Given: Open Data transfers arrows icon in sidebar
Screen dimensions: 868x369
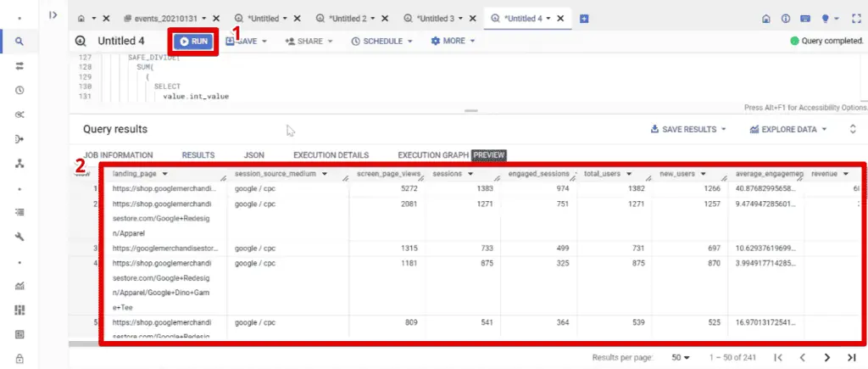Looking at the screenshot, I should coord(19,65).
